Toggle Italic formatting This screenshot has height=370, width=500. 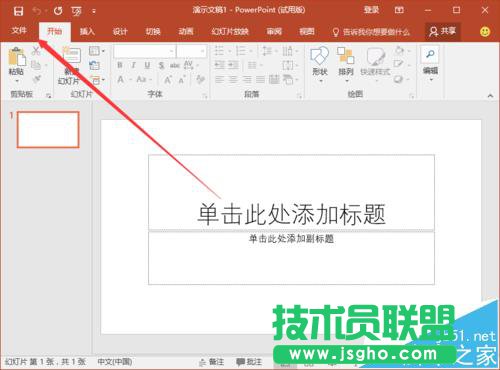point(134,66)
